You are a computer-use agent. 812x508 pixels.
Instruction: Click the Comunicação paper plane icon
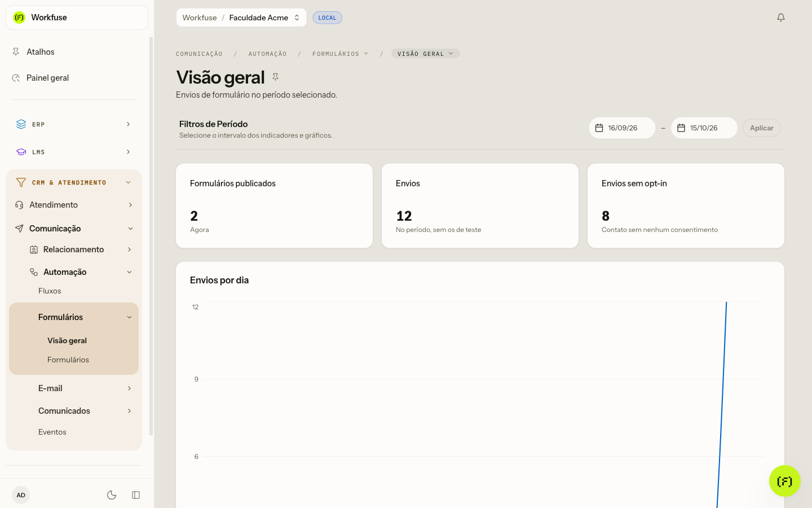[x=19, y=229]
